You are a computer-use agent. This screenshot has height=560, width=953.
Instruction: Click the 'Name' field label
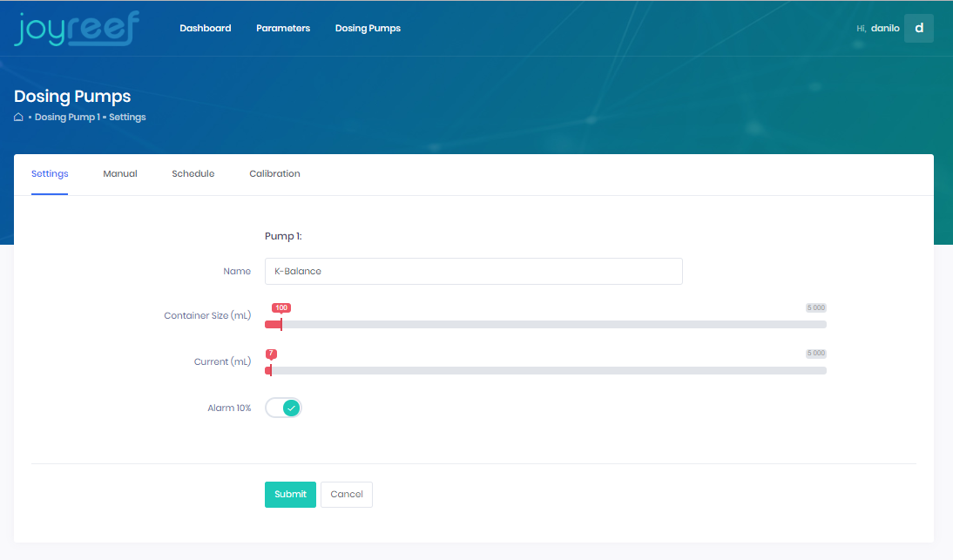pos(237,272)
